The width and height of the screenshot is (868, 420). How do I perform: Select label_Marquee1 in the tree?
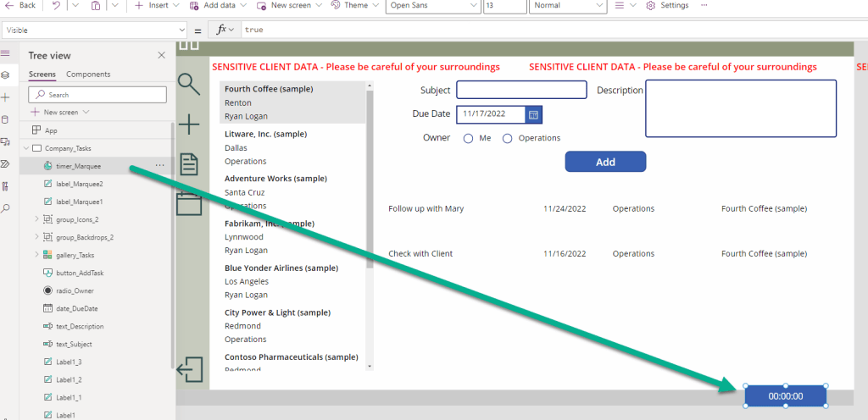(79, 202)
